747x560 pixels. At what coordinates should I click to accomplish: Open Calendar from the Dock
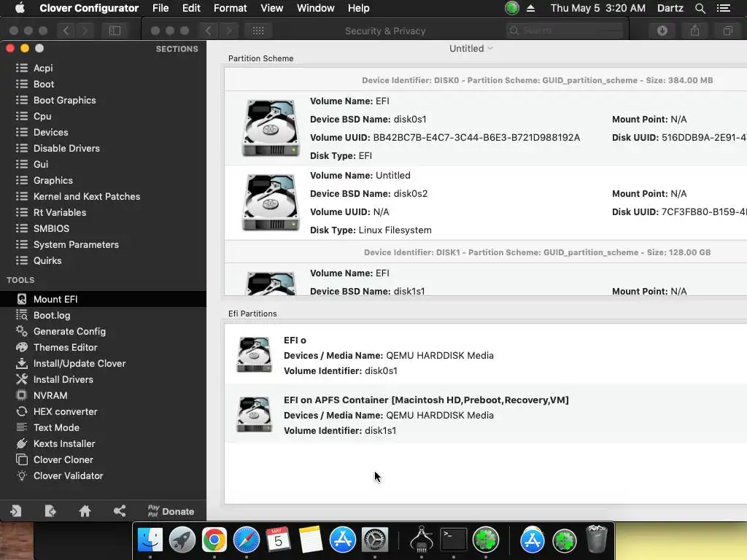278,540
